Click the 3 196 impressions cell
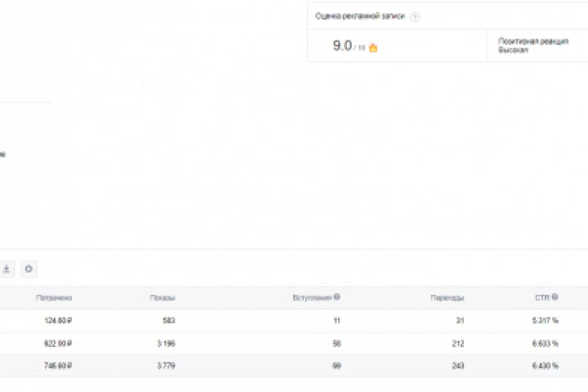 coord(164,343)
